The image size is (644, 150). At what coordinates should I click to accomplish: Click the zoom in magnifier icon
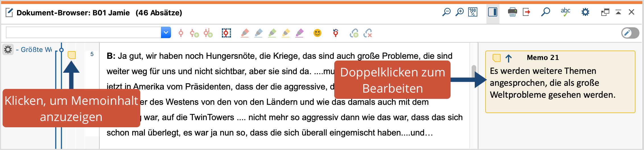459,12
